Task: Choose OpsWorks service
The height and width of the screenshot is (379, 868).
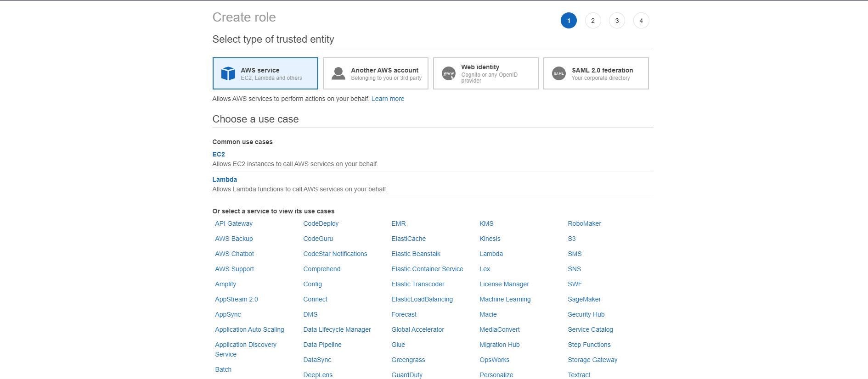Action: (495, 360)
